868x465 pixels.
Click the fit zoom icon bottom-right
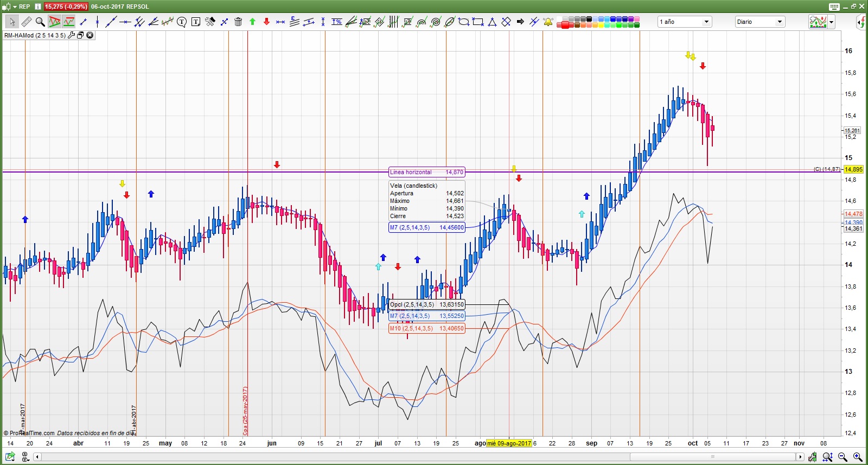click(827, 457)
